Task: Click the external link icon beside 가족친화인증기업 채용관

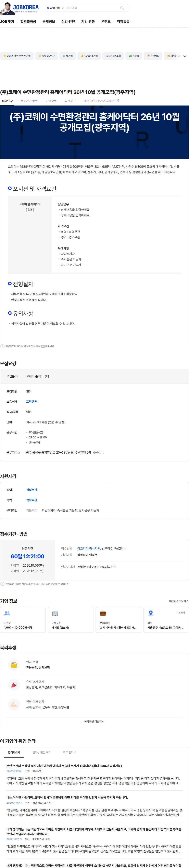Action: click(x=118, y=101)
